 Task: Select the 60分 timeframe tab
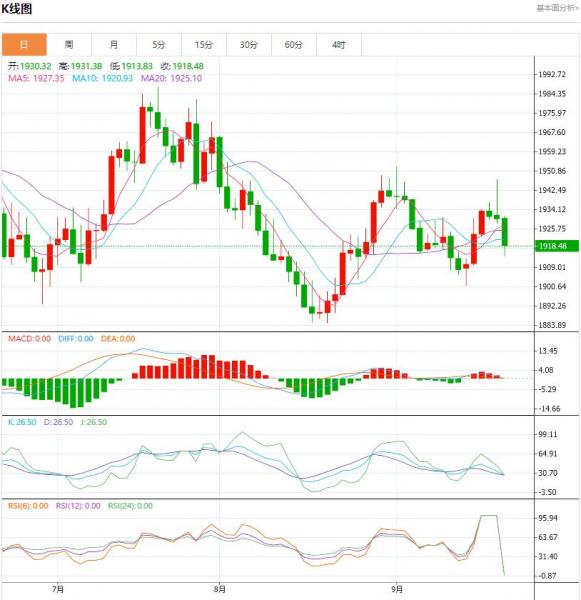[294, 44]
